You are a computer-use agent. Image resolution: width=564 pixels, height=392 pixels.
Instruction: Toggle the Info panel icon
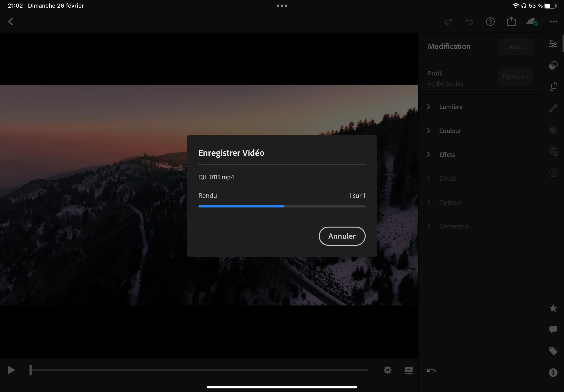[x=553, y=373]
